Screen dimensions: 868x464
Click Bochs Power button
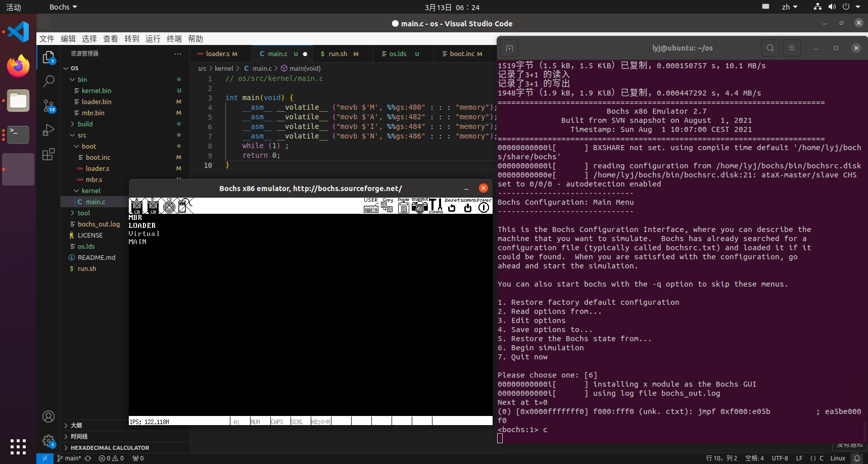[x=484, y=206]
